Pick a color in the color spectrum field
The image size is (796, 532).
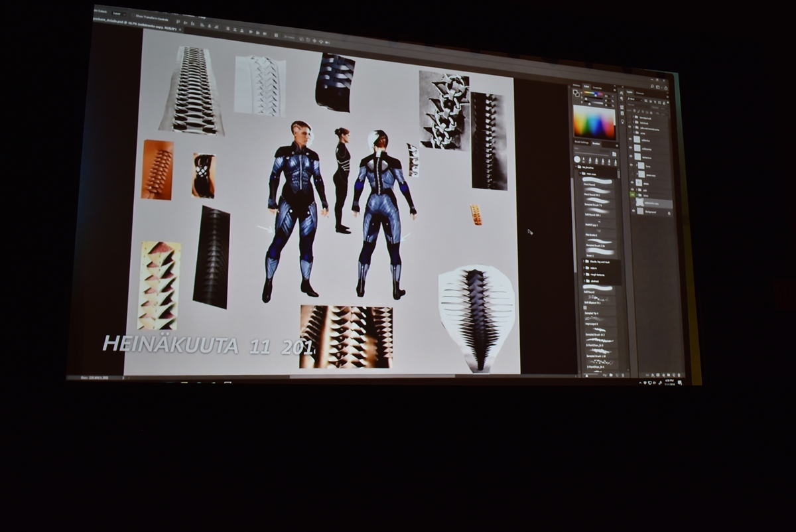(x=594, y=121)
